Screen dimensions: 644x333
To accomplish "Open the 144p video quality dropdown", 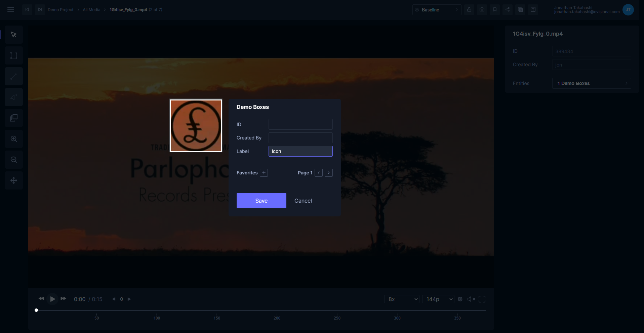I will 438,299.
